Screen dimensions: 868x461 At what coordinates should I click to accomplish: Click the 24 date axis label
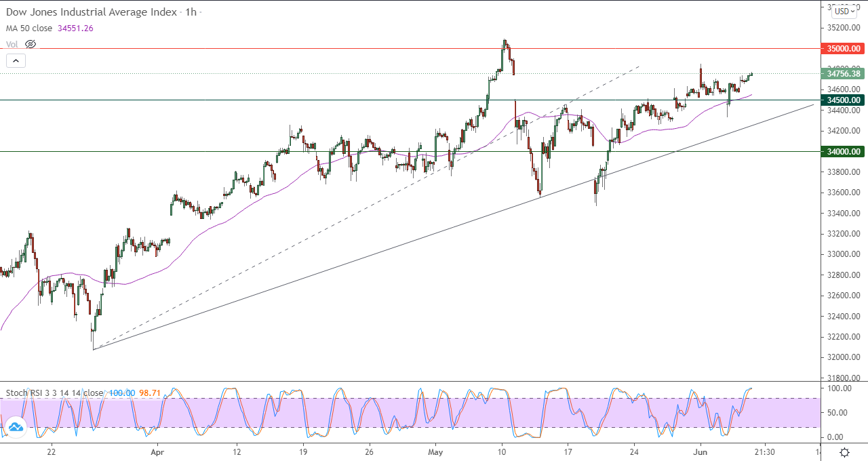633,451
